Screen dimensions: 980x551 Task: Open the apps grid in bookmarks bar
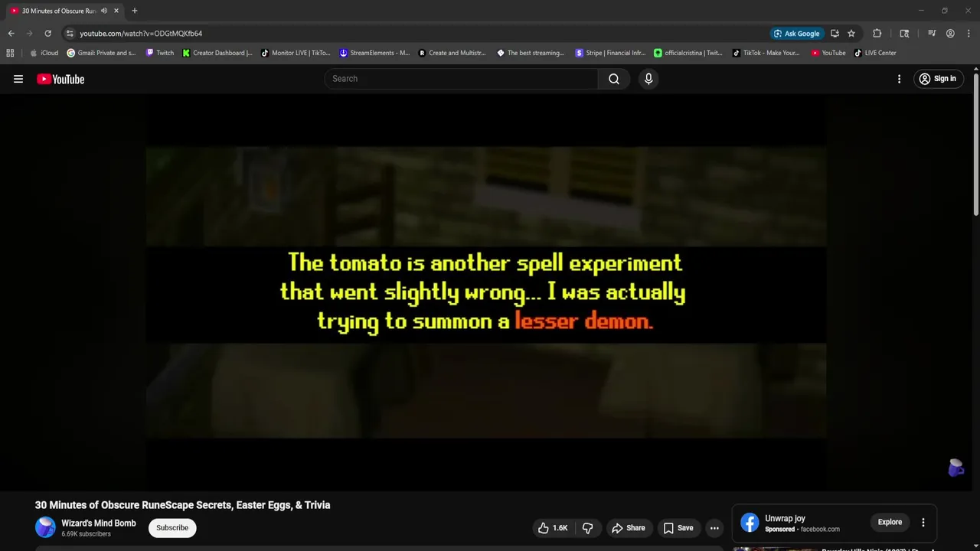(10, 53)
